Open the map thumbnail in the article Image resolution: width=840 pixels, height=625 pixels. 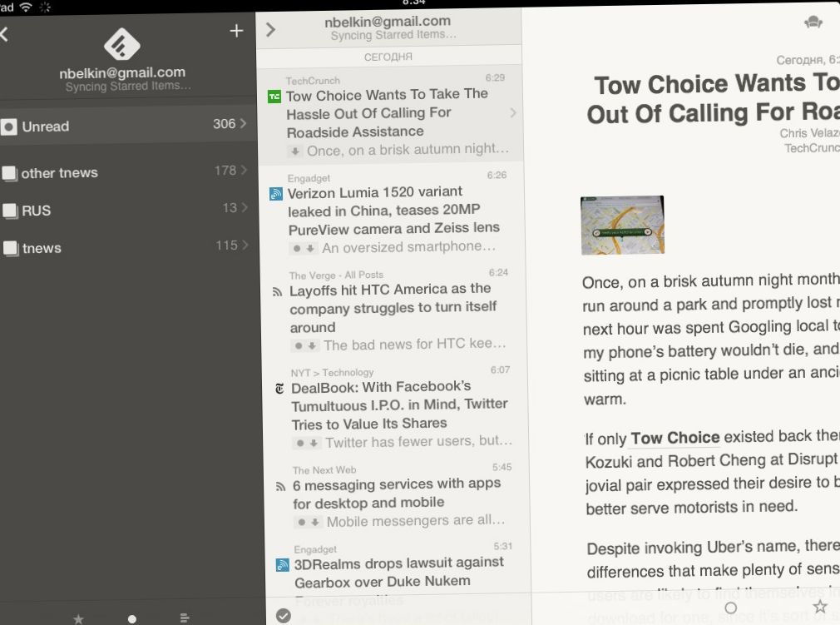point(622,226)
